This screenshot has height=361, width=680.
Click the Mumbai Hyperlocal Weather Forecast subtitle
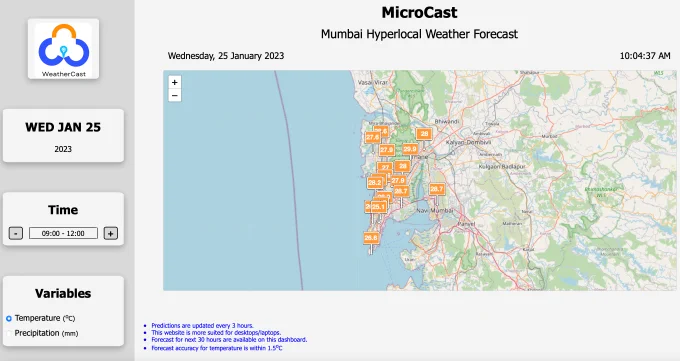tap(419, 34)
